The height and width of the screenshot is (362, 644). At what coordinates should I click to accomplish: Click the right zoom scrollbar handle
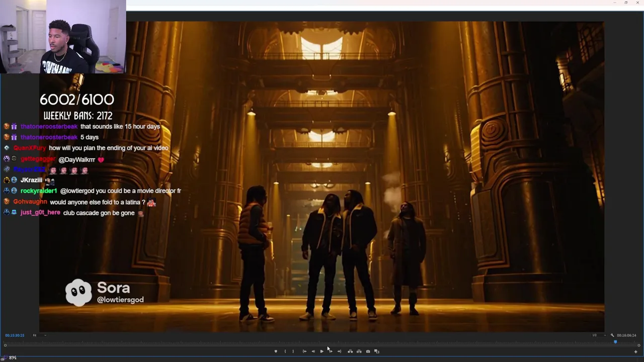[639, 345]
